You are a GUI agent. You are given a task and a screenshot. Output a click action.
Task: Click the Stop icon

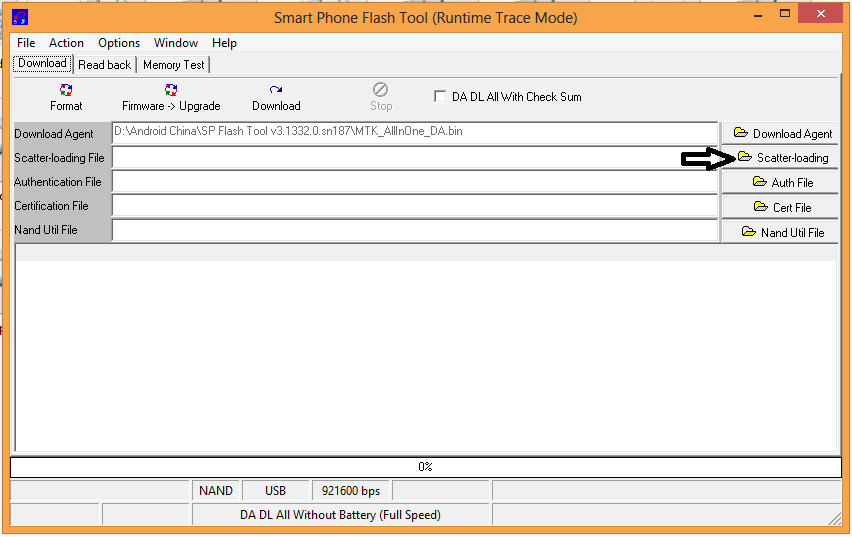tap(380, 89)
